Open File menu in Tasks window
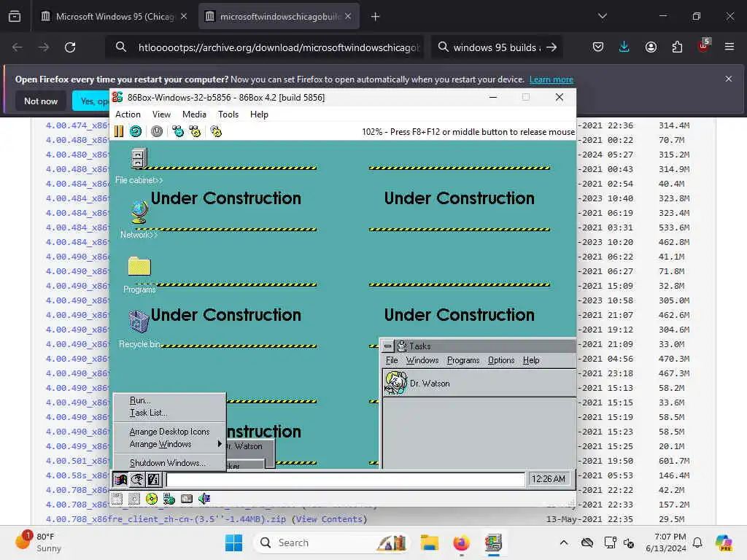Viewport: 747px width, 560px height. (x=392, y=360)
